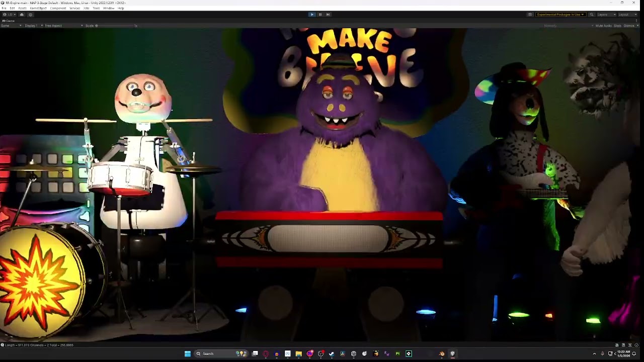
Task: Open the Jobs menu
Action: (86, 9)
